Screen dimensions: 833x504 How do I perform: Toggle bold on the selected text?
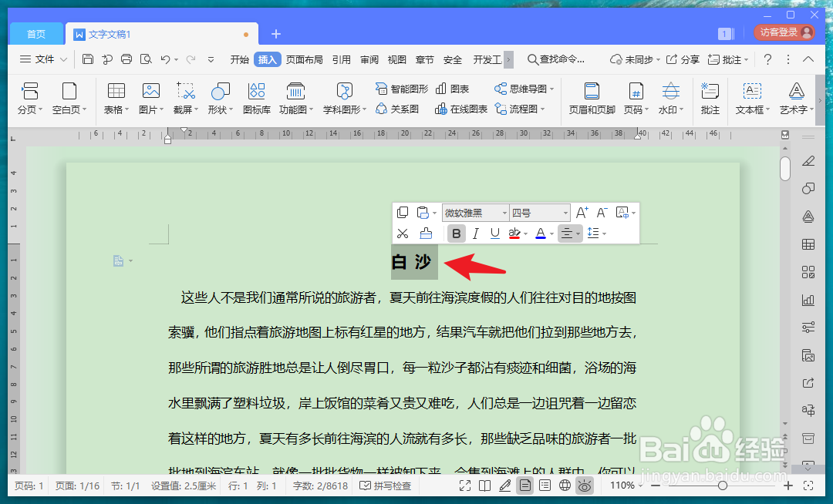tap(456, 233)
